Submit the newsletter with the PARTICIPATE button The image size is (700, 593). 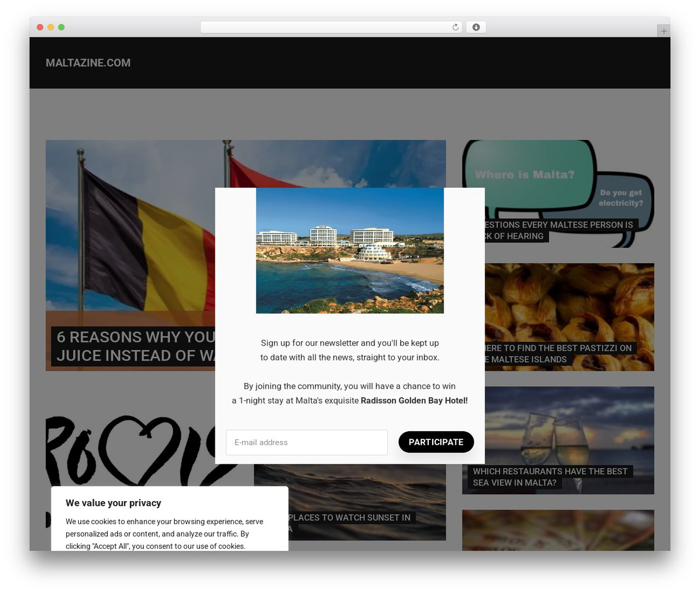[436, 442]
